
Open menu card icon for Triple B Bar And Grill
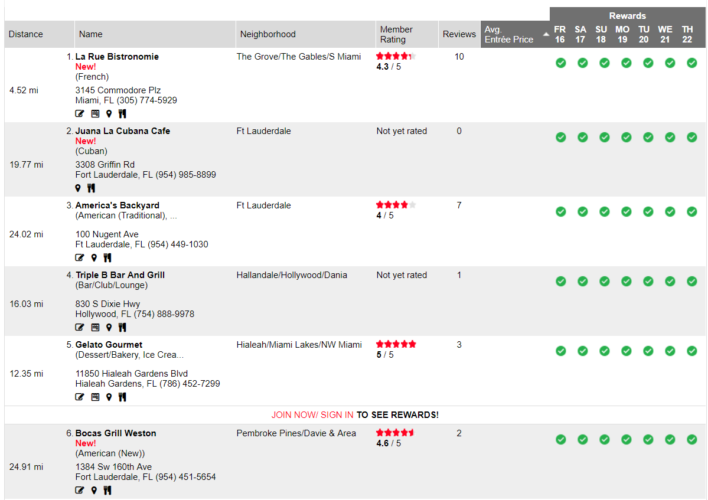pyautogui.click(x=95, y=327)
